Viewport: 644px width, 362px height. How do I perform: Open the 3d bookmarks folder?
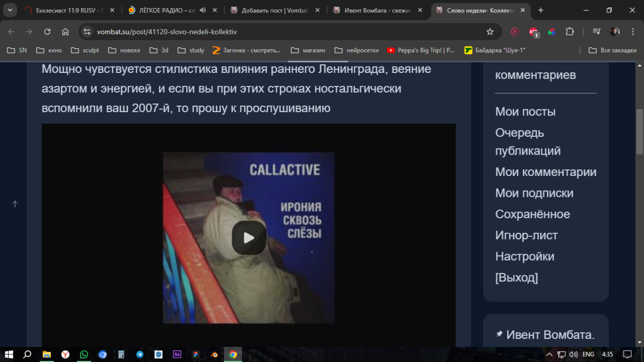tap(159, 50)
